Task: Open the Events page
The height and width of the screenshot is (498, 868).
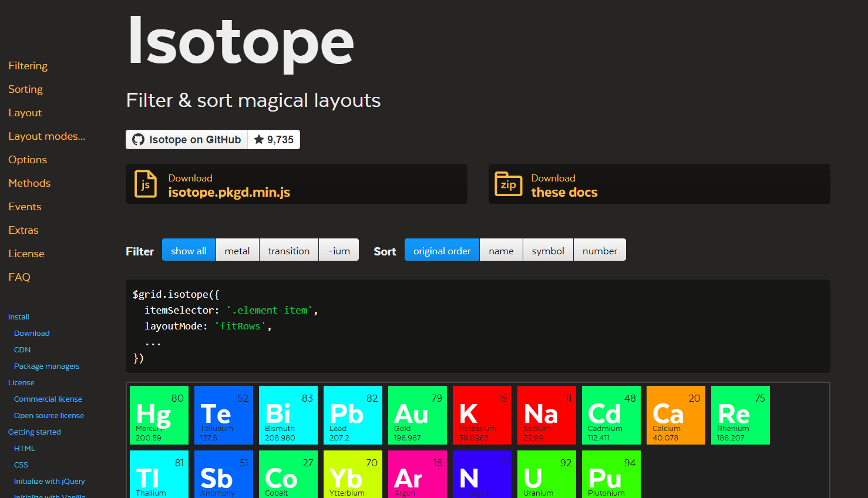Action: click(x=25, y=207)
